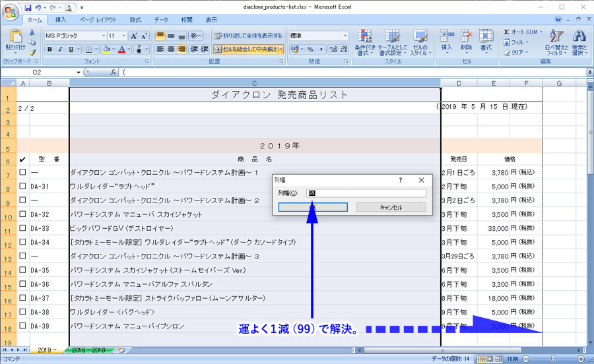
Task: Open 並べ替えとフィルタ sort and filter
Action: click(x=556, y=42)
